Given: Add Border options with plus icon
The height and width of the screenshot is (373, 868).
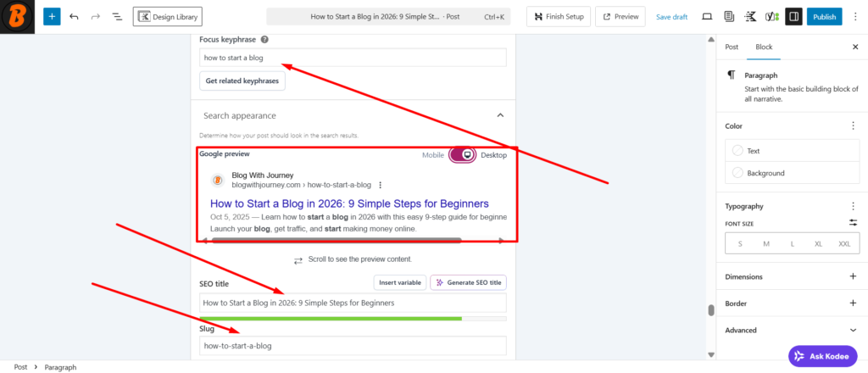Looking at the screenshot, I should [853, 303].
